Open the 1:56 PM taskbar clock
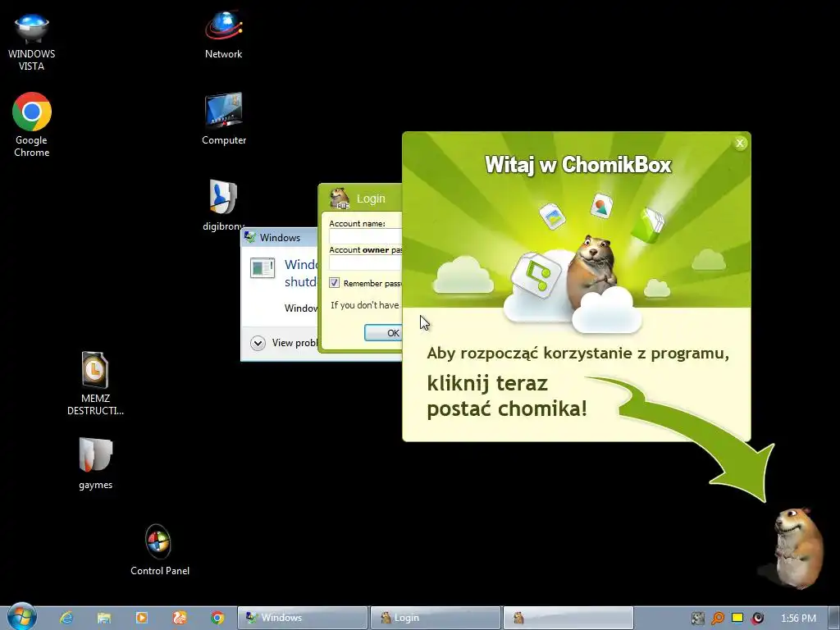 pyautogui.click(x=798, y=619)
